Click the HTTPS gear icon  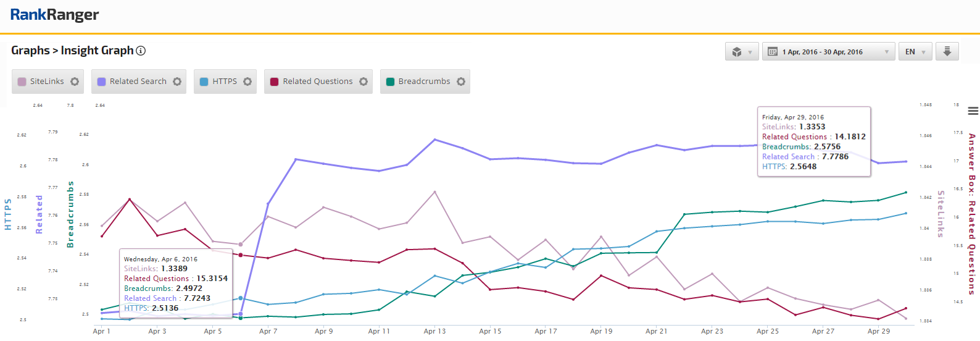click(247, 82)
